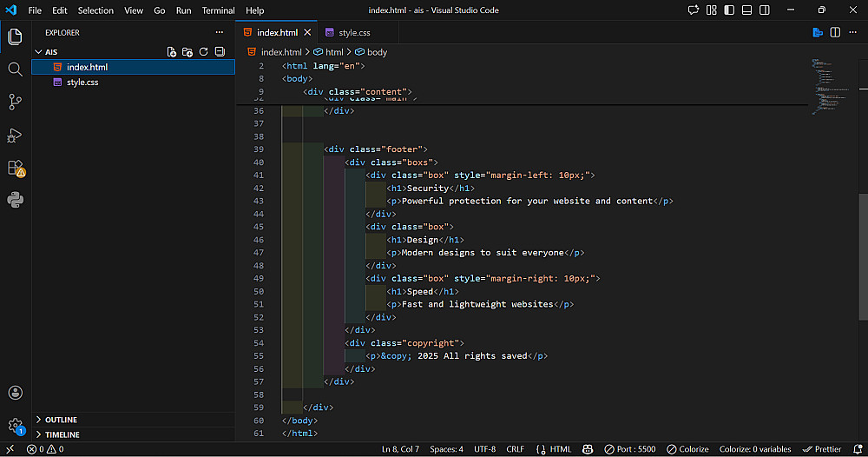The height and width of the screenshot is (457, 868).
Task: Click the New File icon in Explorer
Action: point(172,52)
